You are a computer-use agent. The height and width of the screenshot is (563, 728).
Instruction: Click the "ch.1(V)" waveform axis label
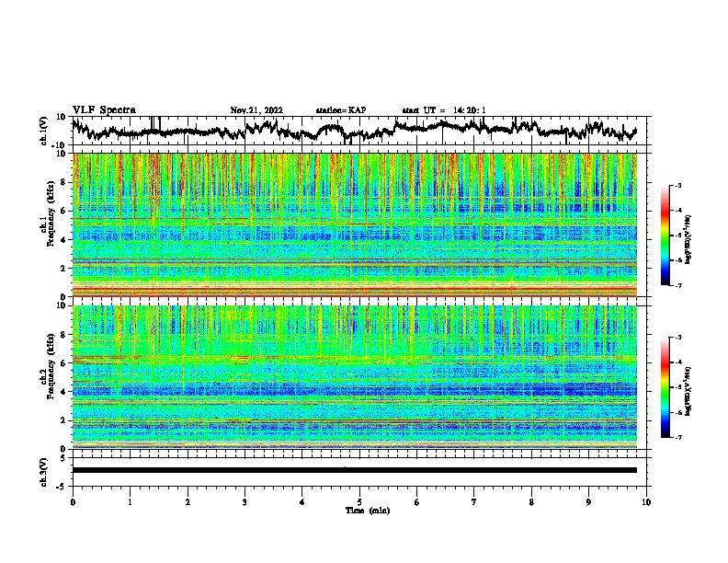[x=44, y=131]
